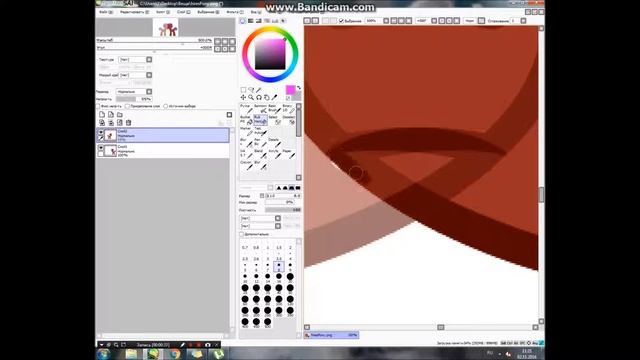This screenshot has height=360, width=640.
Task: Select the move layer tool
Action: click(x=243, y=97)
